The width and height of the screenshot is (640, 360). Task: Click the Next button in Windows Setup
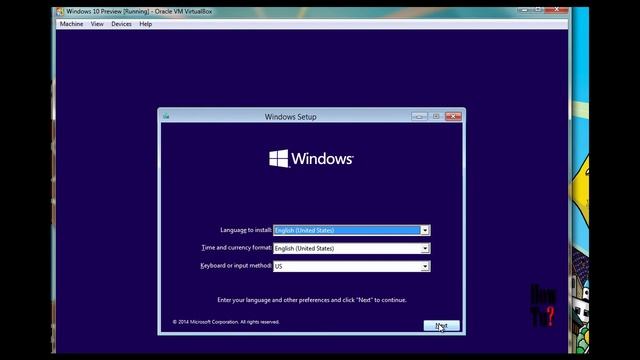tap(442, 326)
